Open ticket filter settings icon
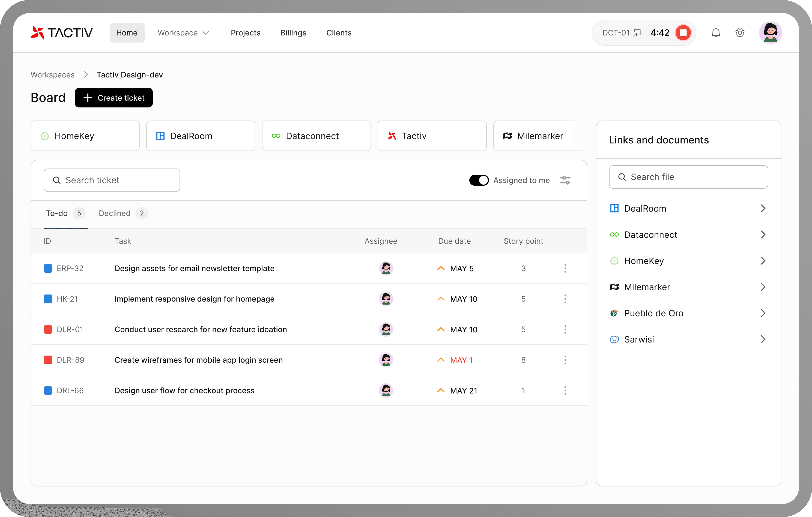Screen dimensions: 812x517 pos(565,180)
